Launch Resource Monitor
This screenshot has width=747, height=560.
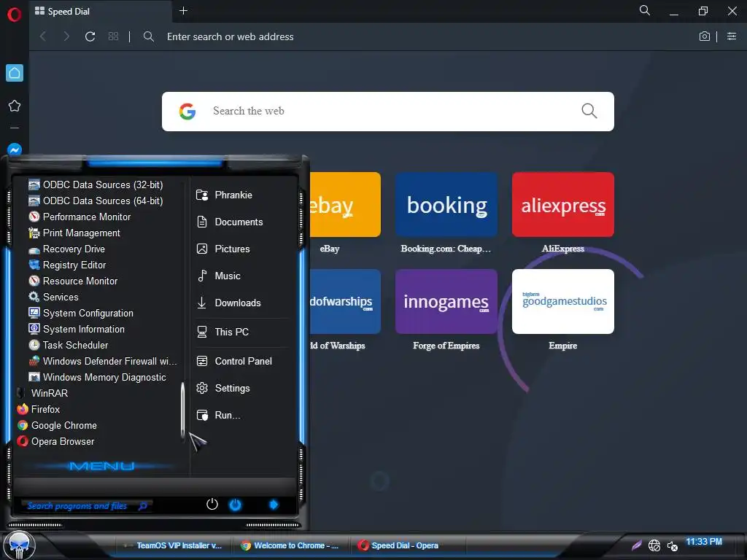point(73,281)
